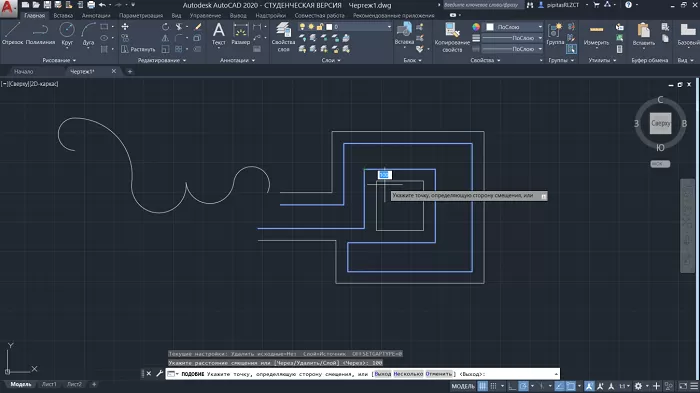This screenshot has height=393, width=700.
Task: Click the Undo arrow in quick access toolbar
Action: [102, 5]
